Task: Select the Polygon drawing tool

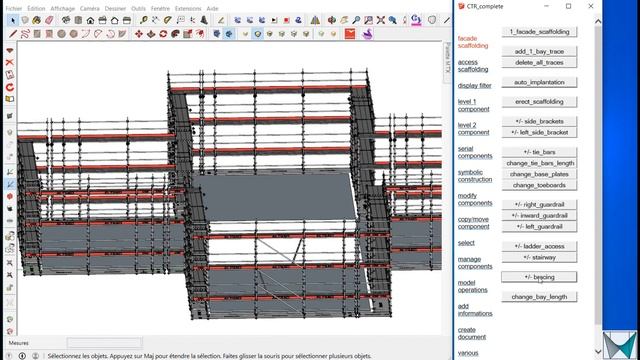Action: pyautogui.click(x=73, y=34)
